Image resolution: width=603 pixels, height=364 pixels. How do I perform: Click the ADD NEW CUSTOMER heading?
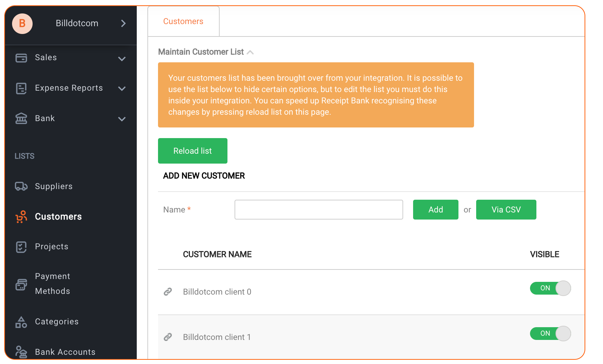[204, 176]
